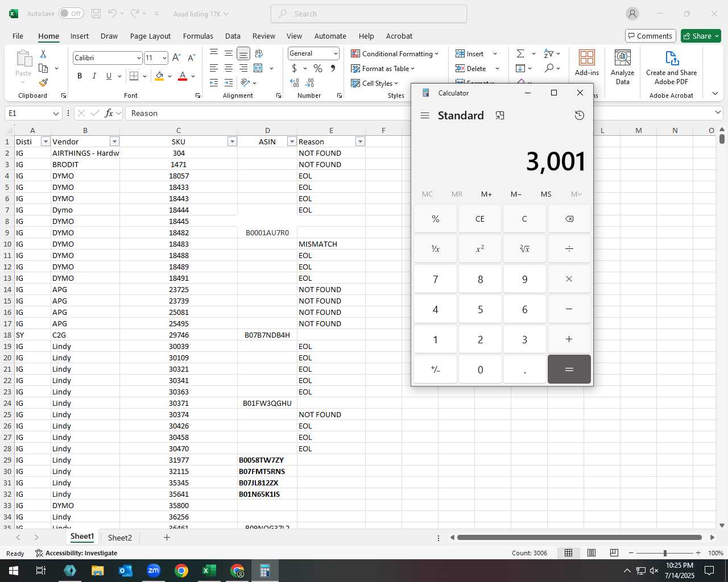The height and width of the screenshot is (582, 728).
Task: Click the 7 key in Calculator
Action: tap(435, 279)
